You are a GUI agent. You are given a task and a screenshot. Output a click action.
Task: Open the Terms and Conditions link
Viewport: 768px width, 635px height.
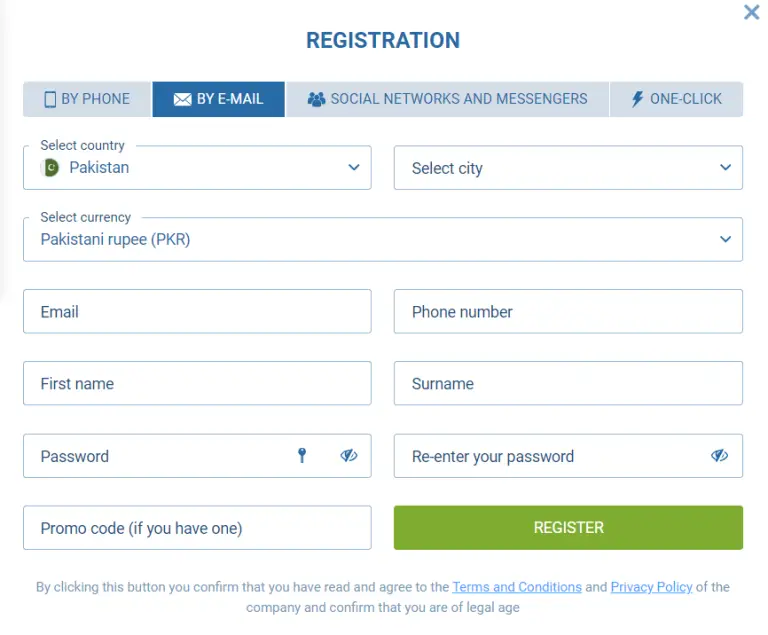click(x=517, y=587)
